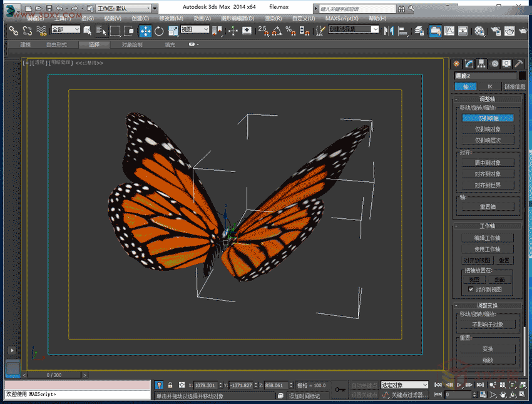Open 动画(A) menu
Image resolution: width=532 pixels, height=404 pixels.
tap(202, 18)
